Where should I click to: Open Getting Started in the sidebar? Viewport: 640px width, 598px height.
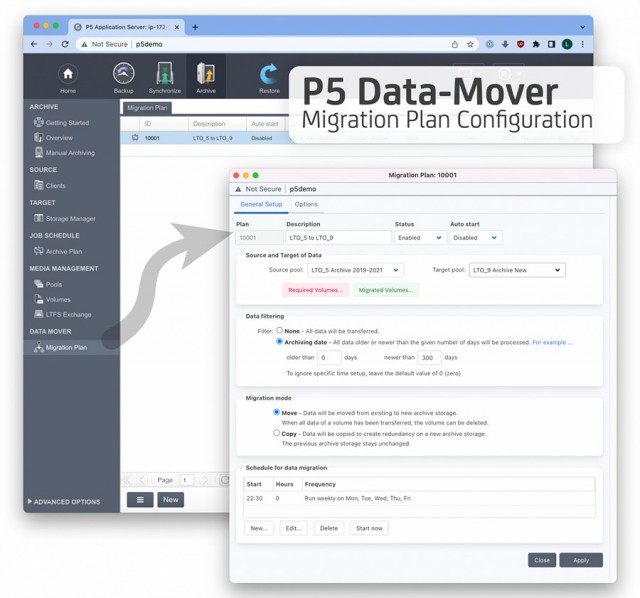point(62,122)
